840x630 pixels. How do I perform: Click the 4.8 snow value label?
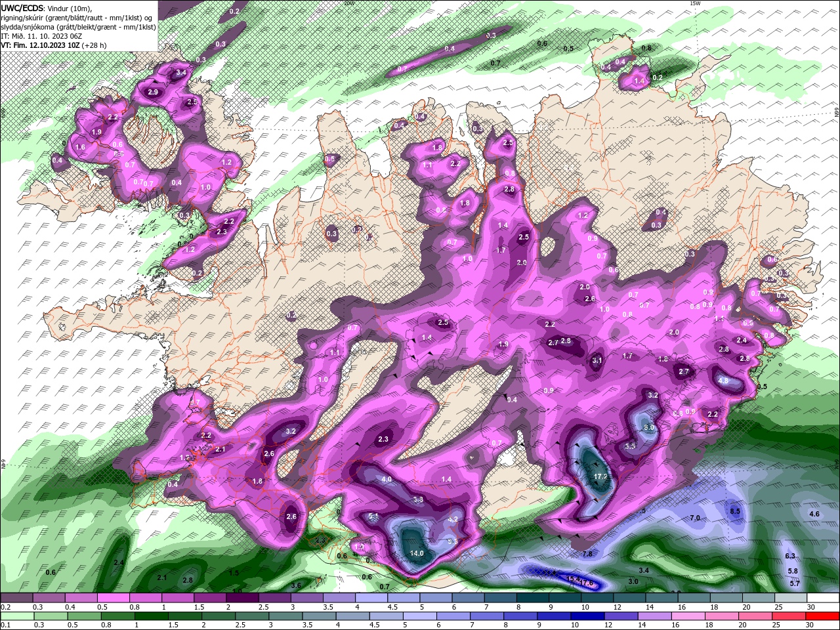(x=723, y=381)
